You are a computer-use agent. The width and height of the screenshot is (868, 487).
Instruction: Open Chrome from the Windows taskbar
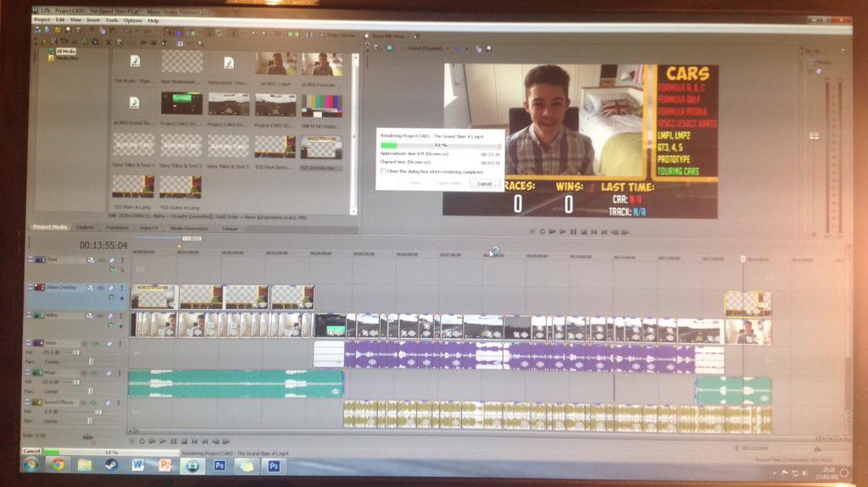(x=58, y=465)
